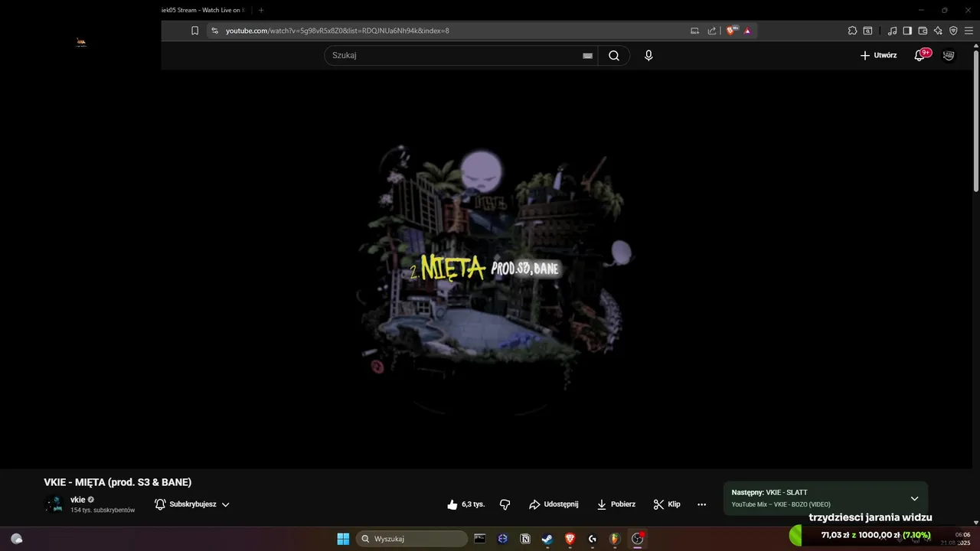Open the on-screen keyboard icon in search

click(x=587, y=55)
